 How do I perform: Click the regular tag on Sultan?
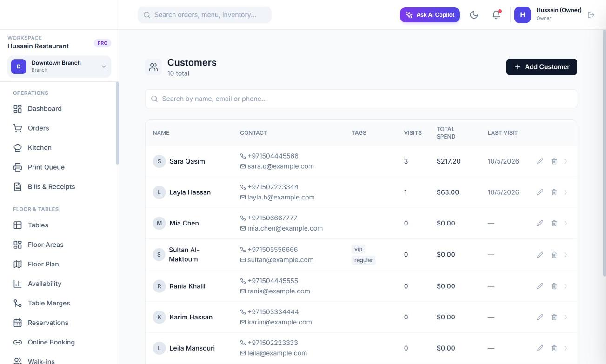(364, 260)
